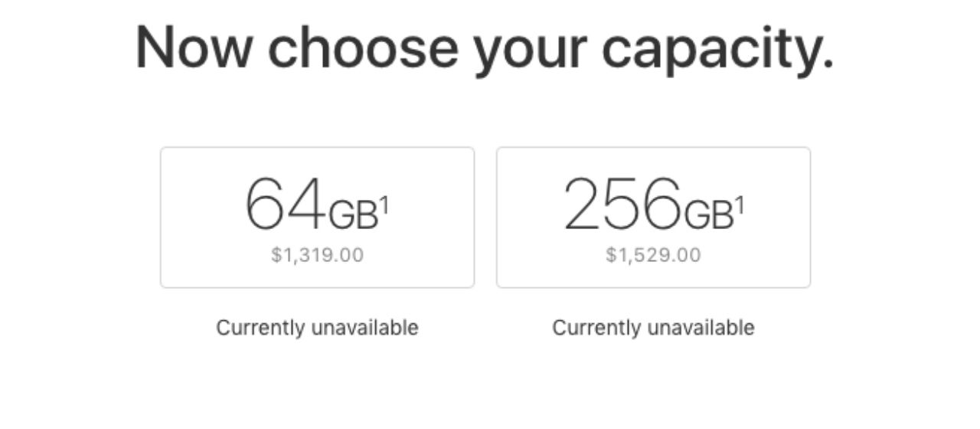Click the word 'Now' in the heading
Viewport: 980px width, 429px height.
click(x=193, y=47)
